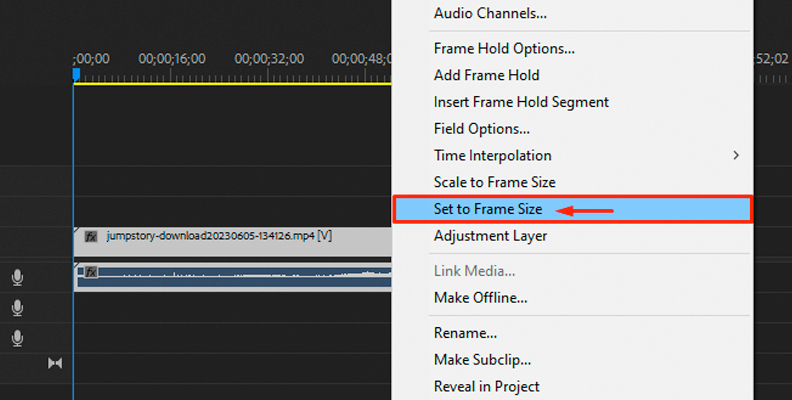This screenshot has width=792, height=400.
Task: Click the bottom microphone voice-over record icon
Action: click(x=18, y=338)
